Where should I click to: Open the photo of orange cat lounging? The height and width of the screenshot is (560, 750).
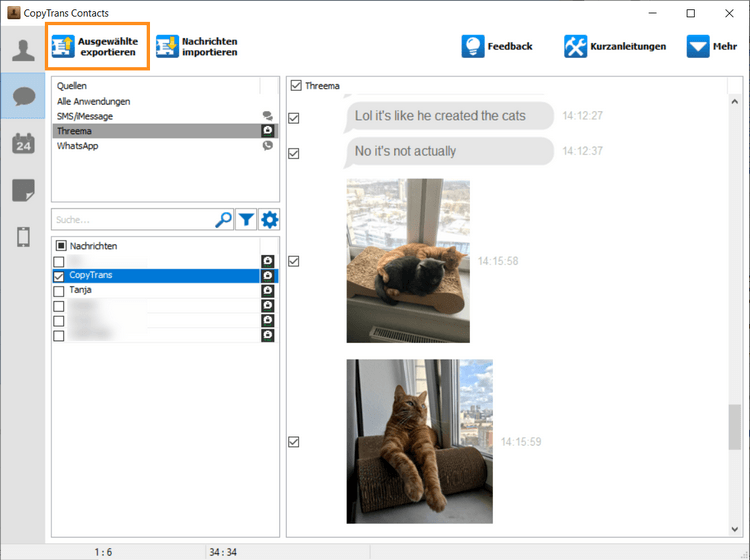[419, 441]
